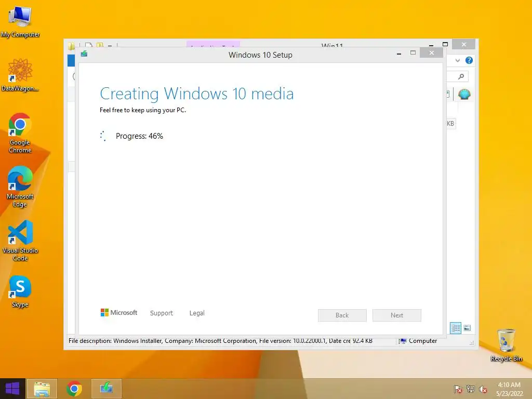Open the DataWagon desktop shortcut
The height and width of the screenshot is (399, 532).
pos(20,75)
